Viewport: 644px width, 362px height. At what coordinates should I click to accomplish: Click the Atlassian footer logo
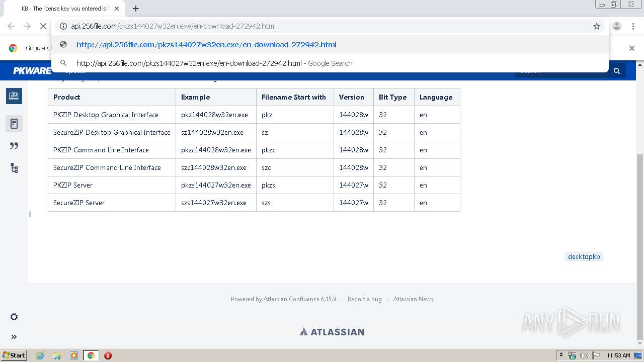coord(332,332)
